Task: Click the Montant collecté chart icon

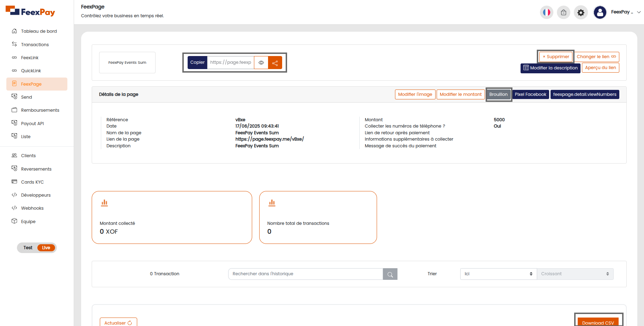Action: (104, 203)
